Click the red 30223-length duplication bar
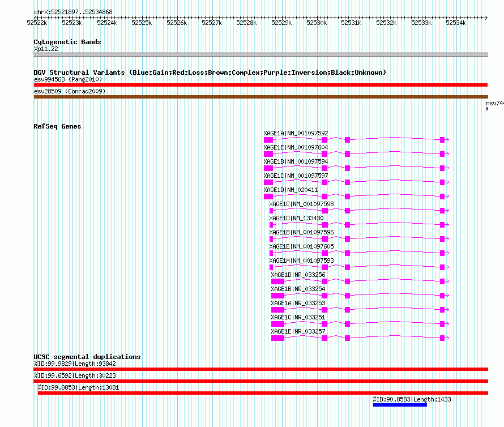 tap(260, 381)
